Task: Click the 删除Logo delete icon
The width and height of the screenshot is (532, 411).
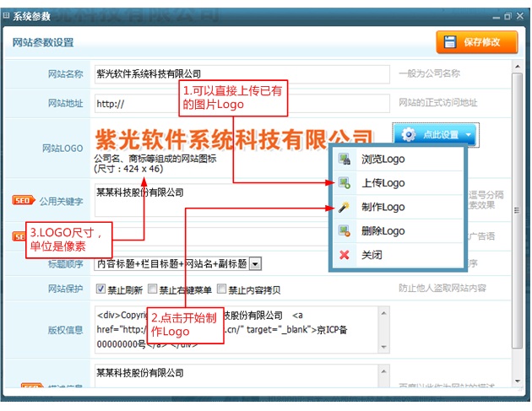Action: tap(344, 231)
